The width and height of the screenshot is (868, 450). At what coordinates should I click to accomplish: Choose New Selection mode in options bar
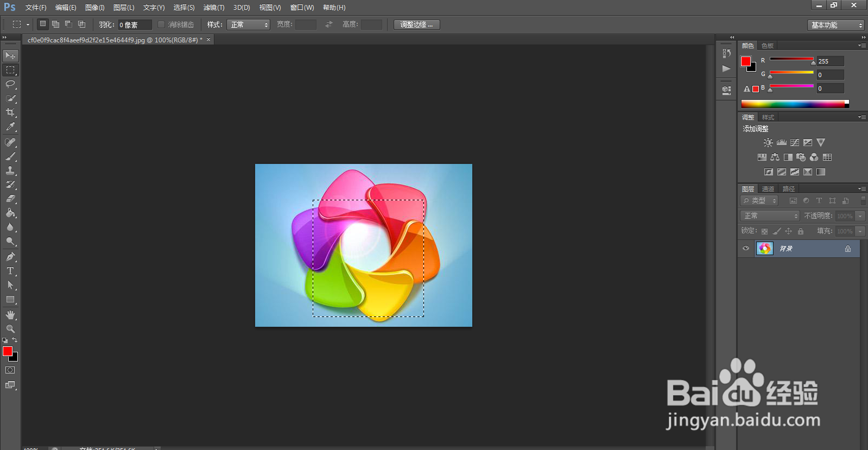[42, 24]
